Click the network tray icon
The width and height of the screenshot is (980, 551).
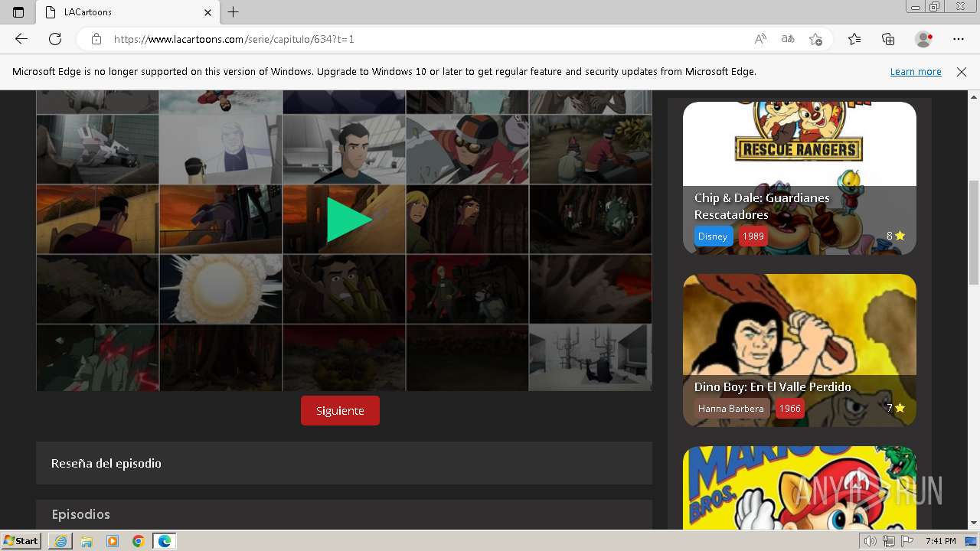pyautogui.click(x=889, y=541)
